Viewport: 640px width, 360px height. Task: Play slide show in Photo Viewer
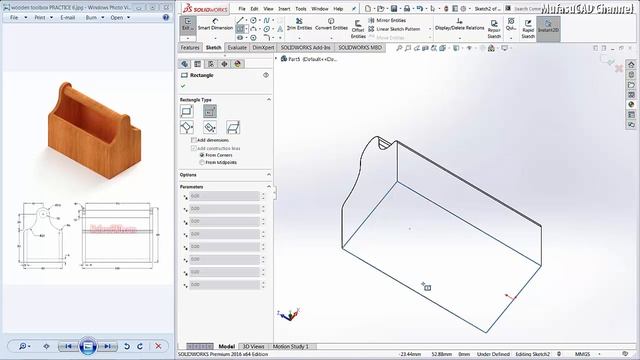click(87, 347)
